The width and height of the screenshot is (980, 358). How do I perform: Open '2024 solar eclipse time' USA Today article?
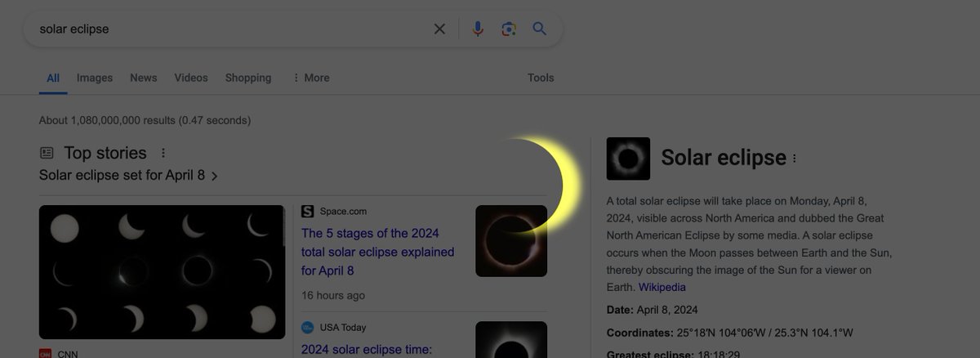click(x=366, y=350)
